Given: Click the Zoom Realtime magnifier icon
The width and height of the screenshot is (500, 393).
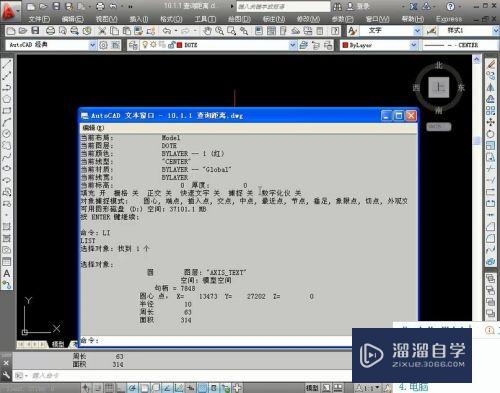Looking at the screenshot, I should click(219, 31).
